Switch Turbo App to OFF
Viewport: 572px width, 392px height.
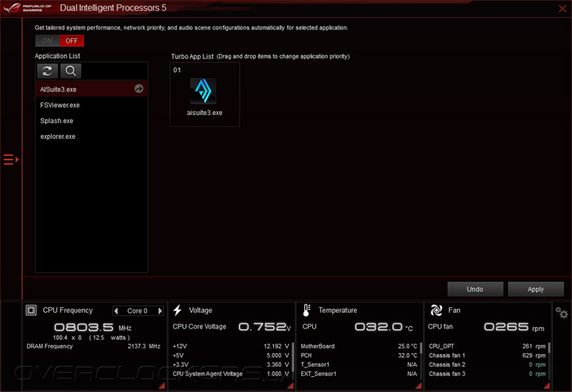[71, 40]
